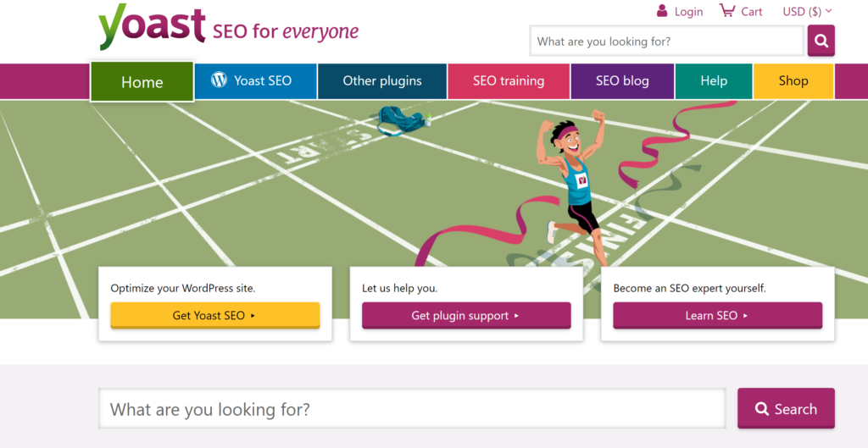Expand the USD ($) currency dropdown
The image size is (868, 448).
tap(807, 11)
